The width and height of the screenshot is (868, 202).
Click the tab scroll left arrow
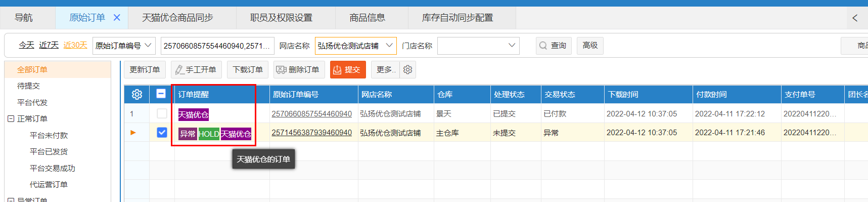(855, 18)
